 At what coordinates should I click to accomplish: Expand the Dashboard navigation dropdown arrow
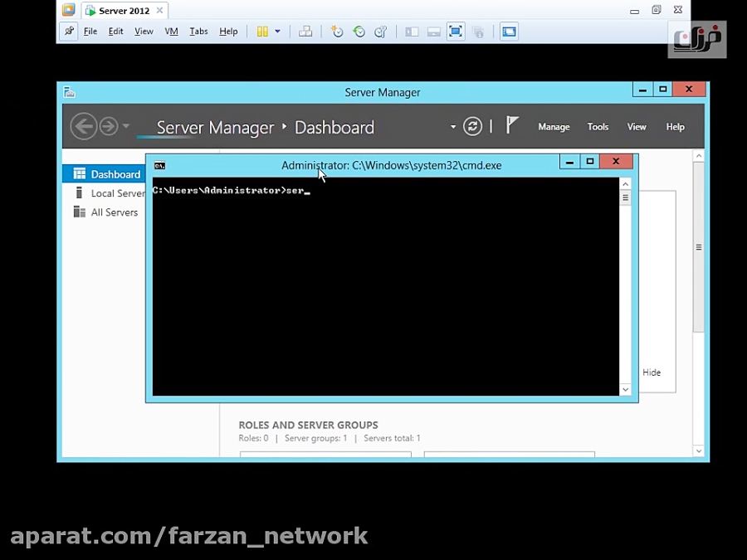coord(452,126)
